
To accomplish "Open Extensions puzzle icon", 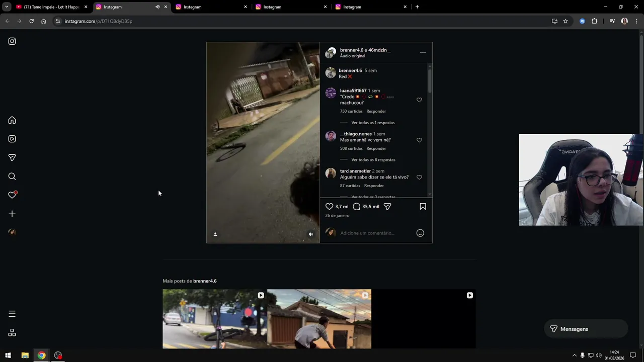I will click(x=594, y=21).
